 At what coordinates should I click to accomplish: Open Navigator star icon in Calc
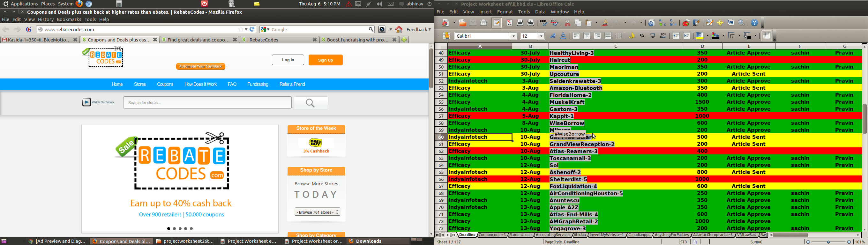[720, 23]
